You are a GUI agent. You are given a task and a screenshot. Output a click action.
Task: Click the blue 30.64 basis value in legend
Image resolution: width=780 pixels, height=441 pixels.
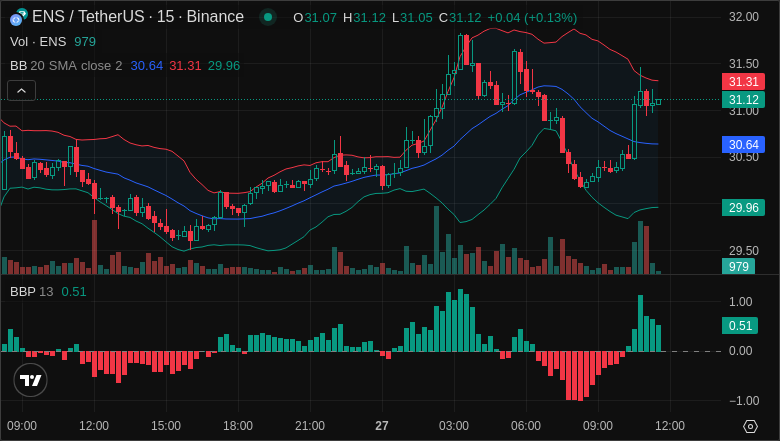[x=146, y=66]
